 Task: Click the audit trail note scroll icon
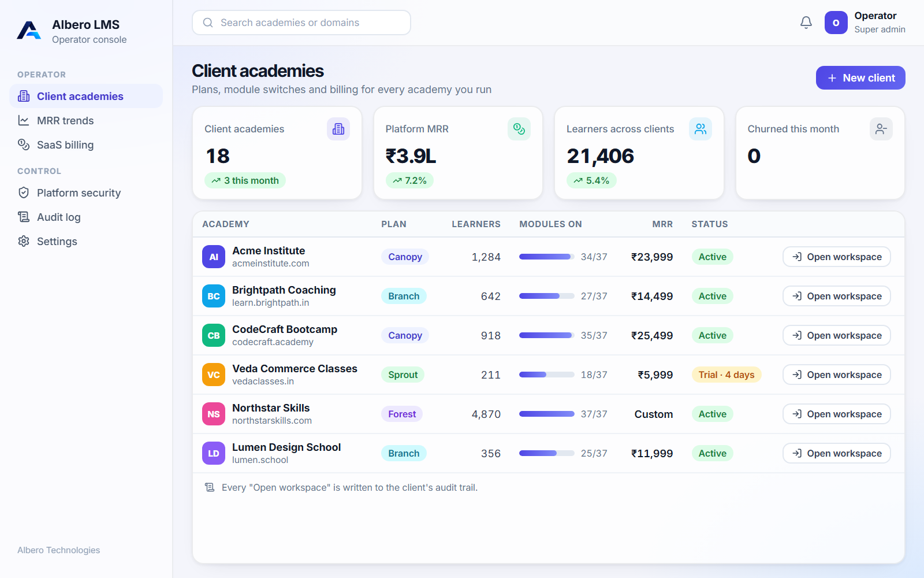click(210, 487)
